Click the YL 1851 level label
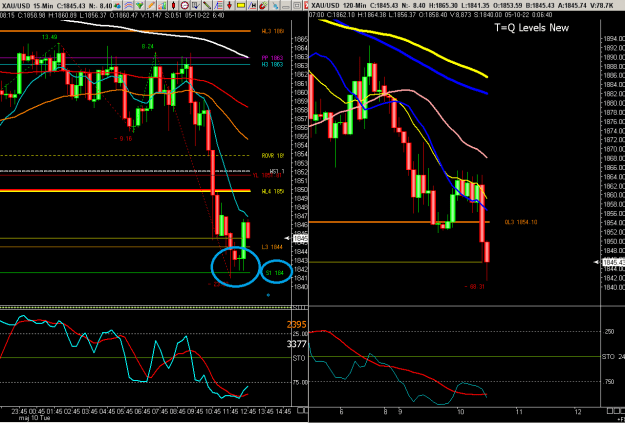Viewport: 625px width, 423px height. click(x=268, y=175)
